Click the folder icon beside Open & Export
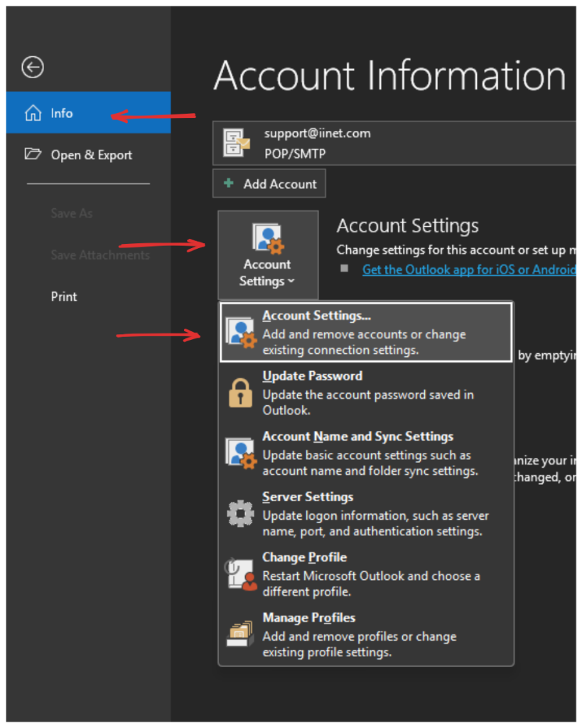This screenshot has width=582, height=728. tap(33, 154)
